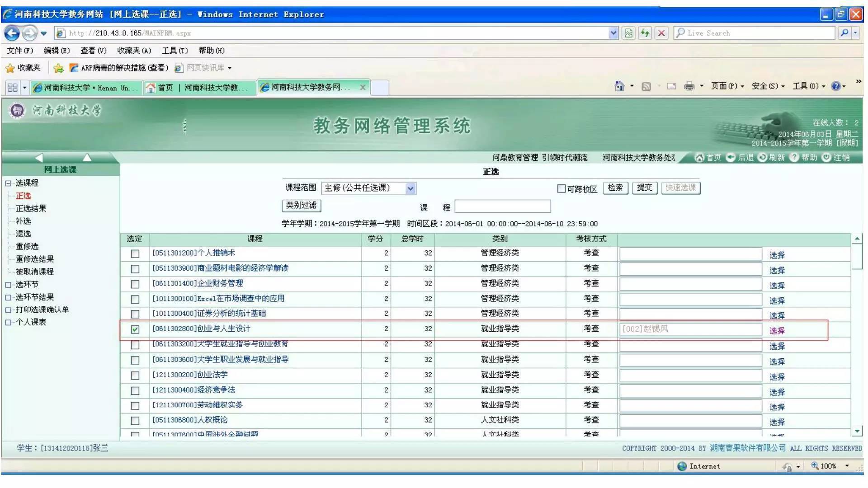Click the 首页 home icon in the green navigation bar
Viewport: 868px width, 488px height.
click(700, 158)
